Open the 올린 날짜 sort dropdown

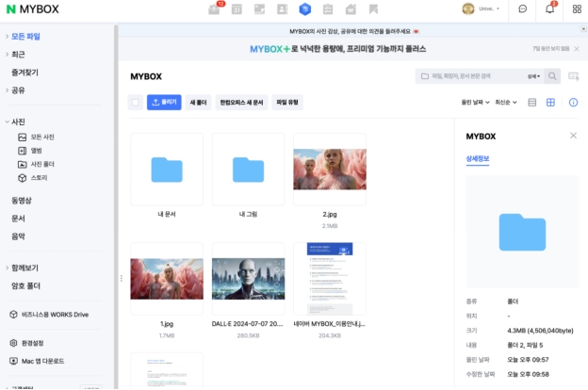point(475,103)
